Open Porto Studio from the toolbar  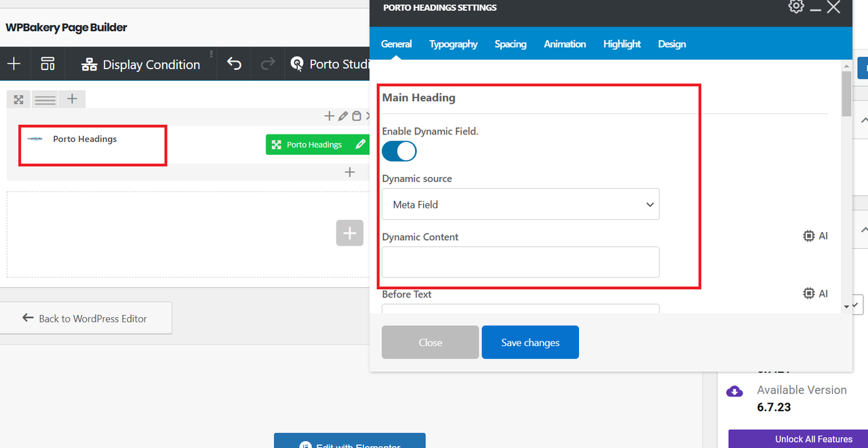click(x=330, y=64)
